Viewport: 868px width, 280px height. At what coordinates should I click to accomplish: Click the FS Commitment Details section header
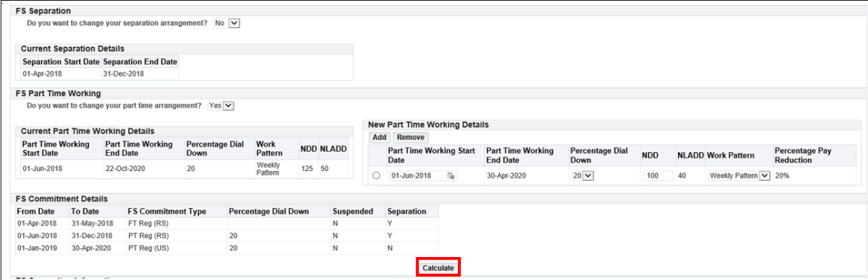click(x=62, y=199)
